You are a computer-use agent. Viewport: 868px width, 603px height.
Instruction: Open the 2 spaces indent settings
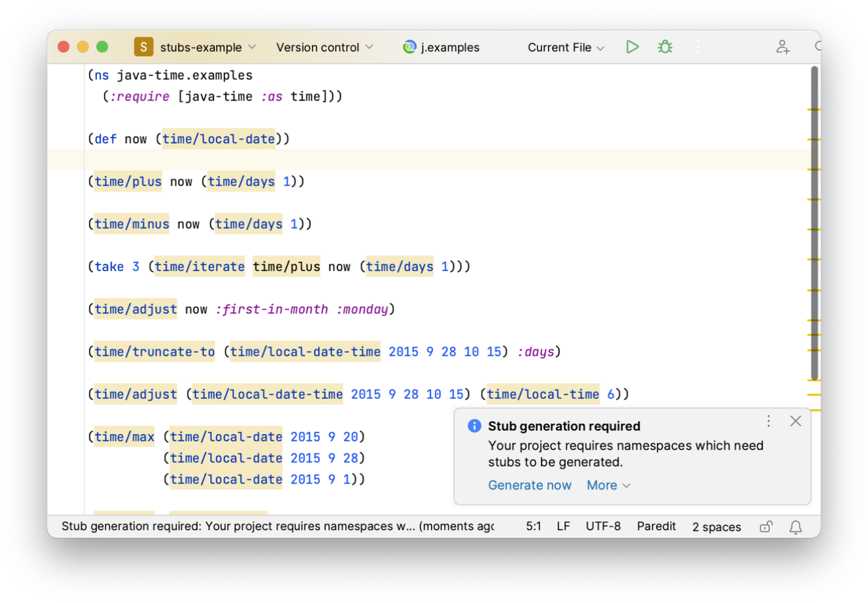pos(716,527)
